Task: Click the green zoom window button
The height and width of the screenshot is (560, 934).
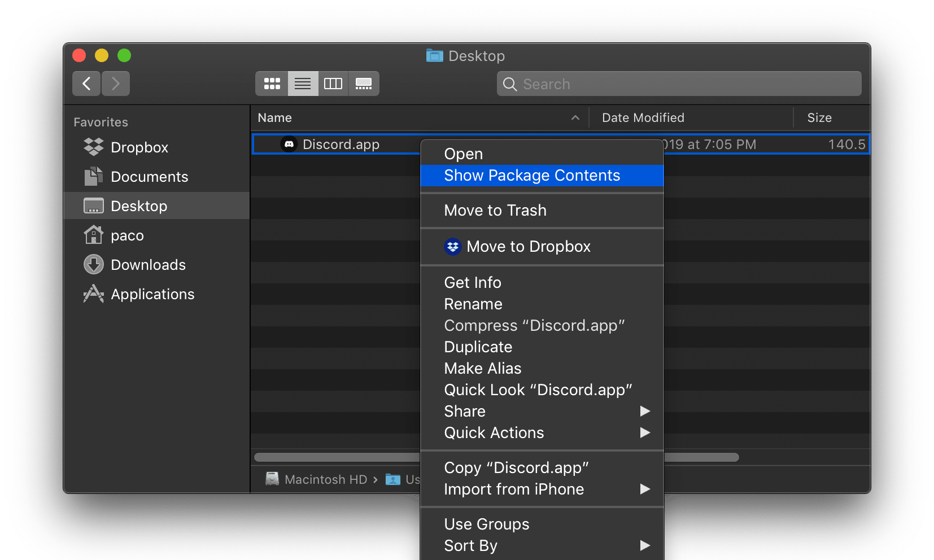Action: point(124,55)
